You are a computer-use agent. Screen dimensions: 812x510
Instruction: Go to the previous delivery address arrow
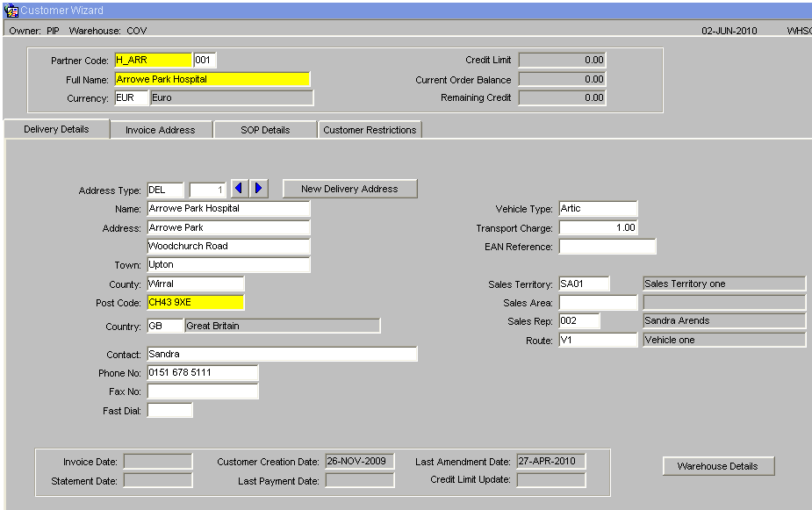coord(240,189)
